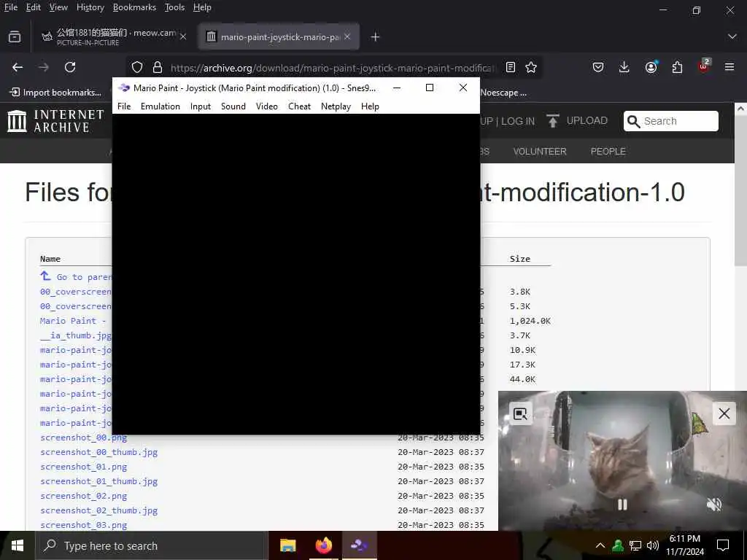Open screenshot_02.png file link
This screenshot has width=747, height=560.
point(83,496)
